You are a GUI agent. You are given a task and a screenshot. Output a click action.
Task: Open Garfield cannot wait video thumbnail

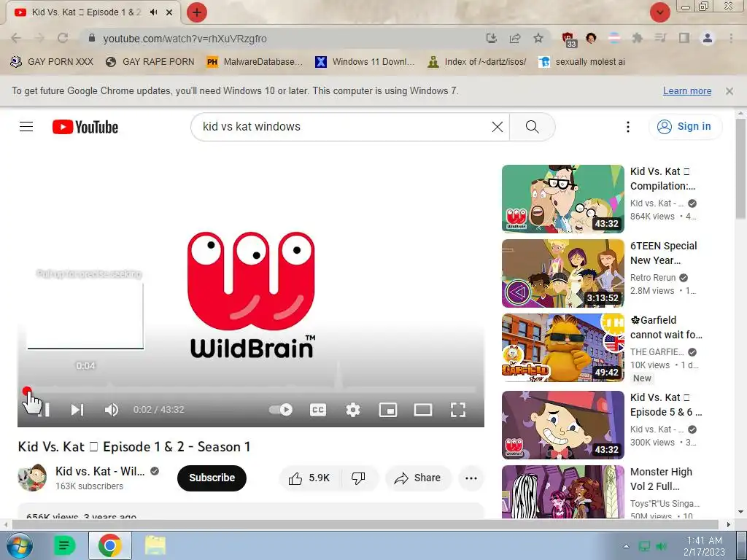[x=562, y=348]
